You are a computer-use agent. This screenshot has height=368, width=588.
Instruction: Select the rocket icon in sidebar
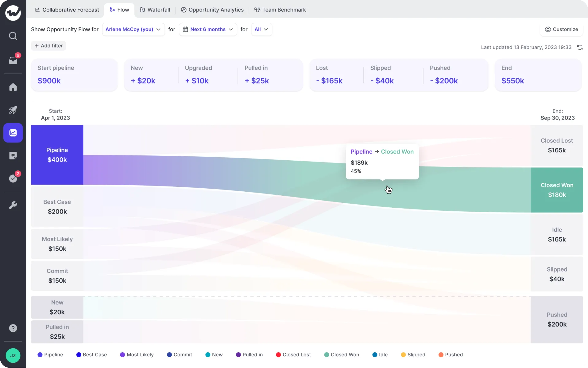click(13, 110)
